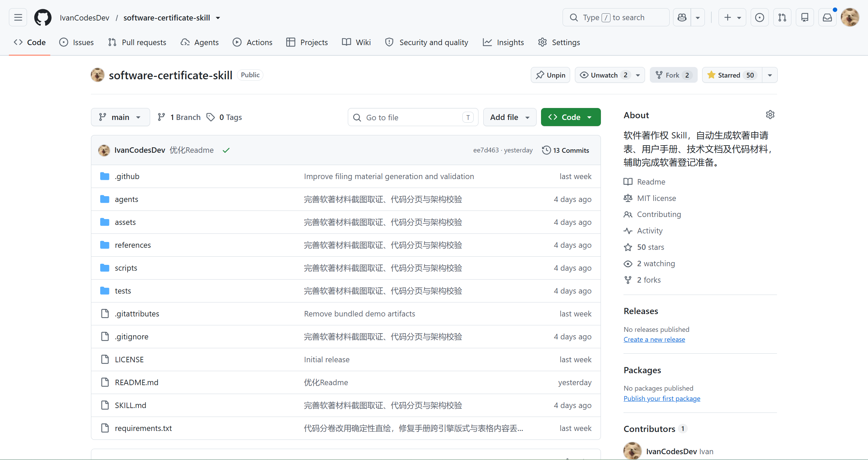Open the IvanCodesDev owner link in breadcrumb
The height and width of the screenshot is (460, 868).
[84, 18]
